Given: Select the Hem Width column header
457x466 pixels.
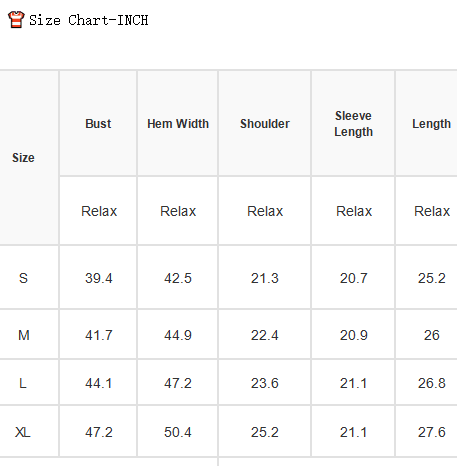Looking at the screenshot, I should click(x=178, y=124).
